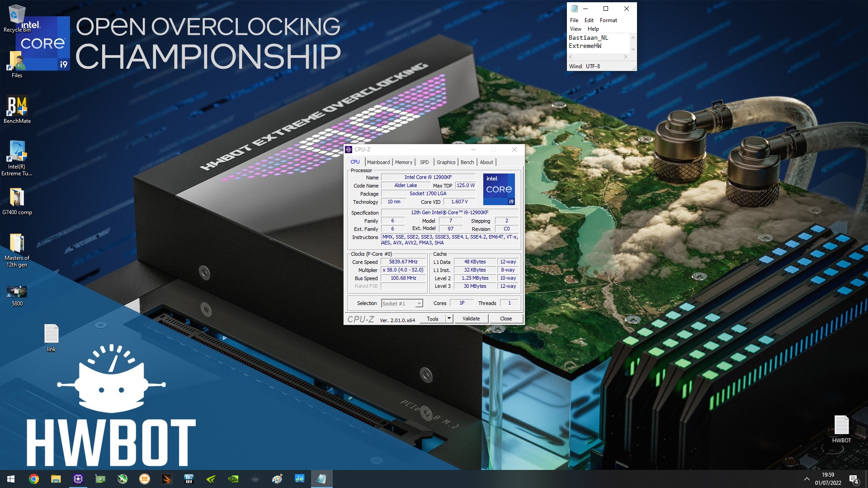868x488 pixels.
Task: Maximize the Notepad window
Action: (606, 9)
